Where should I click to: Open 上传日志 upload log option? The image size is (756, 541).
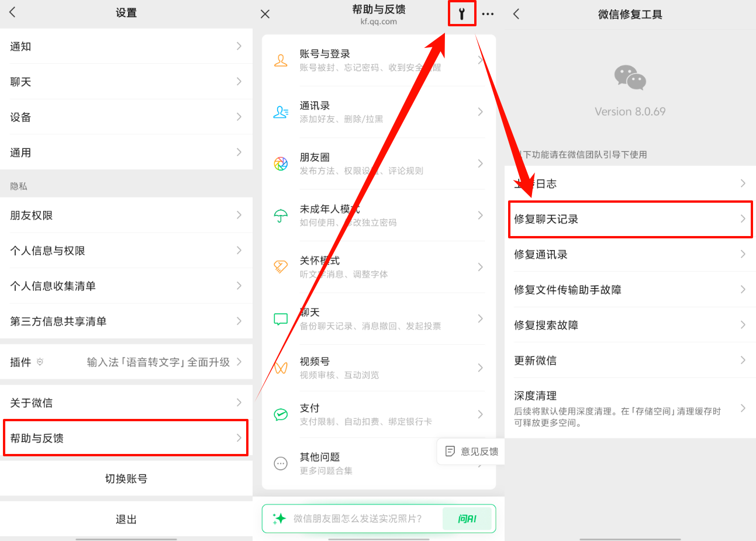(x=630, y=183)
